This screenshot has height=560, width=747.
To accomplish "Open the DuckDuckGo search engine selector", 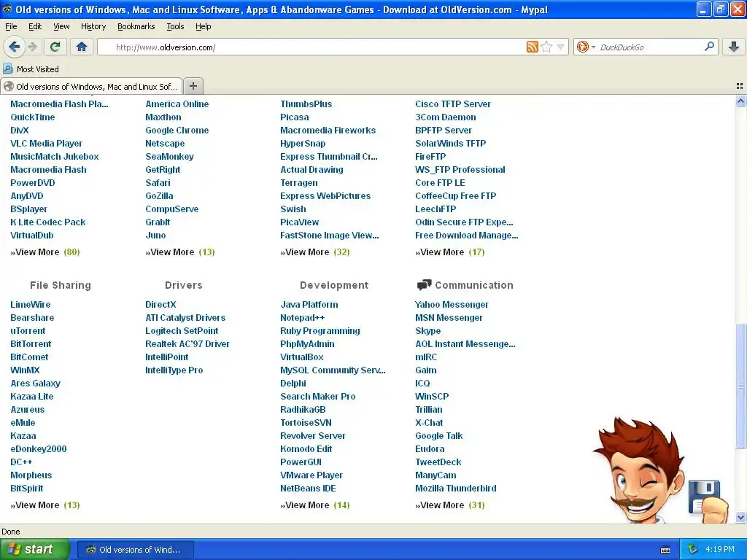I will coord(586,47).
